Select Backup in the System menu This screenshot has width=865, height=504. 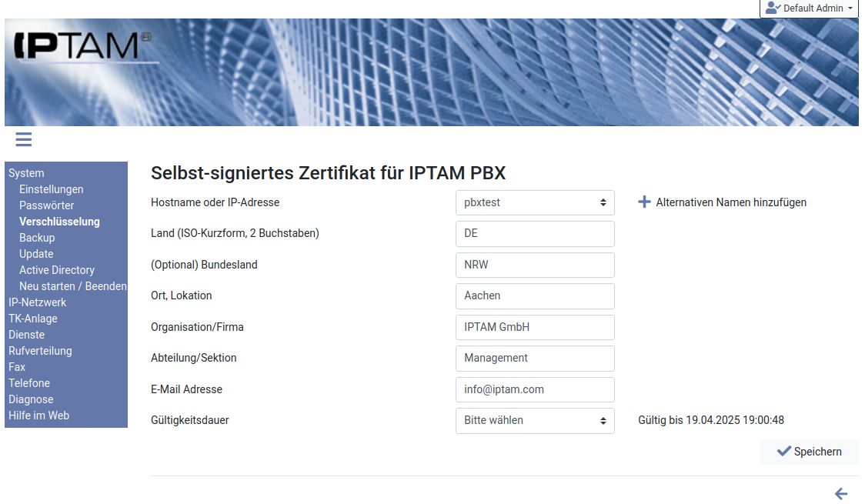37,238
